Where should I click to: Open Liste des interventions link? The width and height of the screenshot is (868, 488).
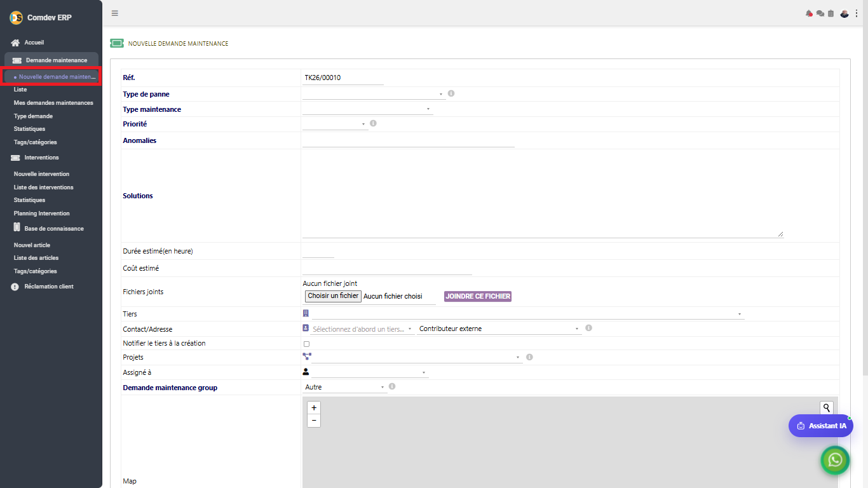44,187
